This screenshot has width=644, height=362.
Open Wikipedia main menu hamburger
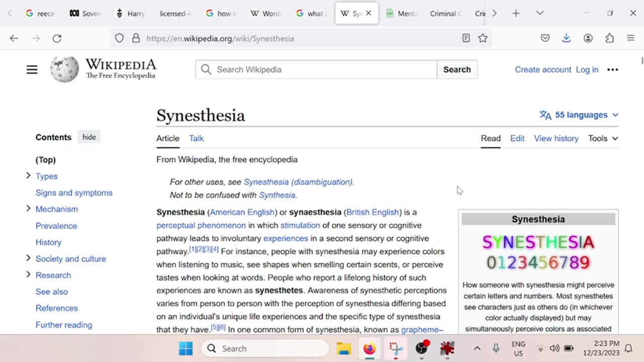(32, 70)
